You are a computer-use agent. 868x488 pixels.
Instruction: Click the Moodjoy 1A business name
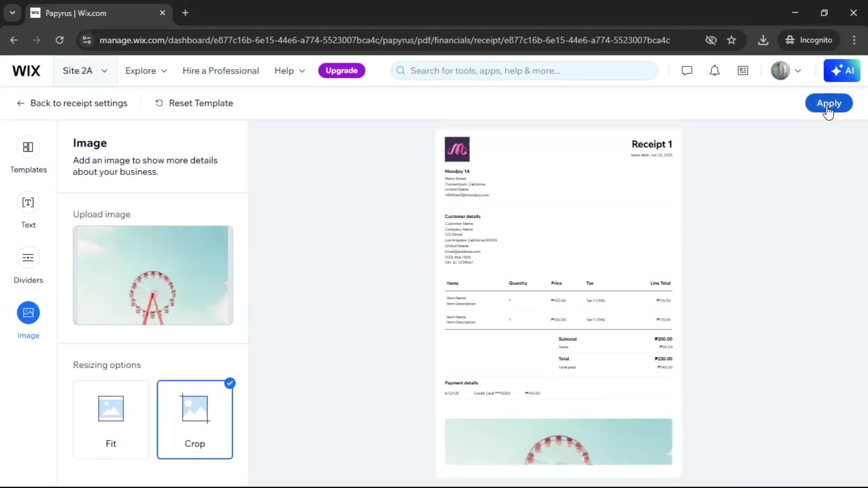coord(457,171)
